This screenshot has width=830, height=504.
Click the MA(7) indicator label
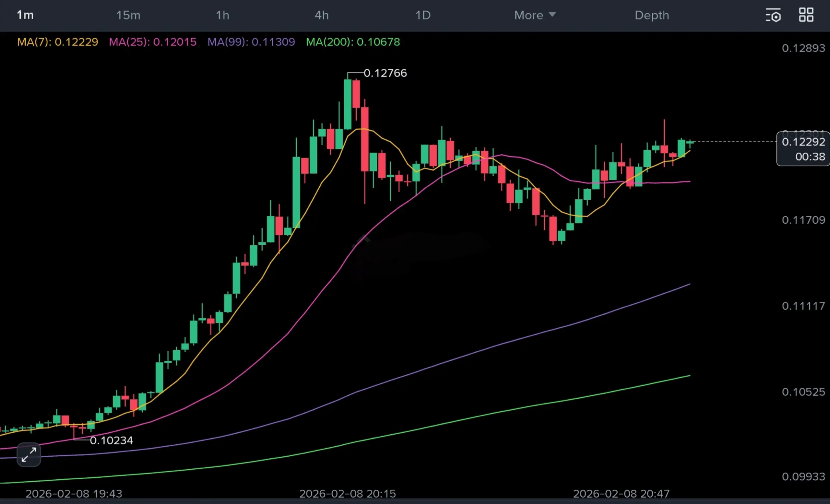pyautogui.click(x=58, y=42)
